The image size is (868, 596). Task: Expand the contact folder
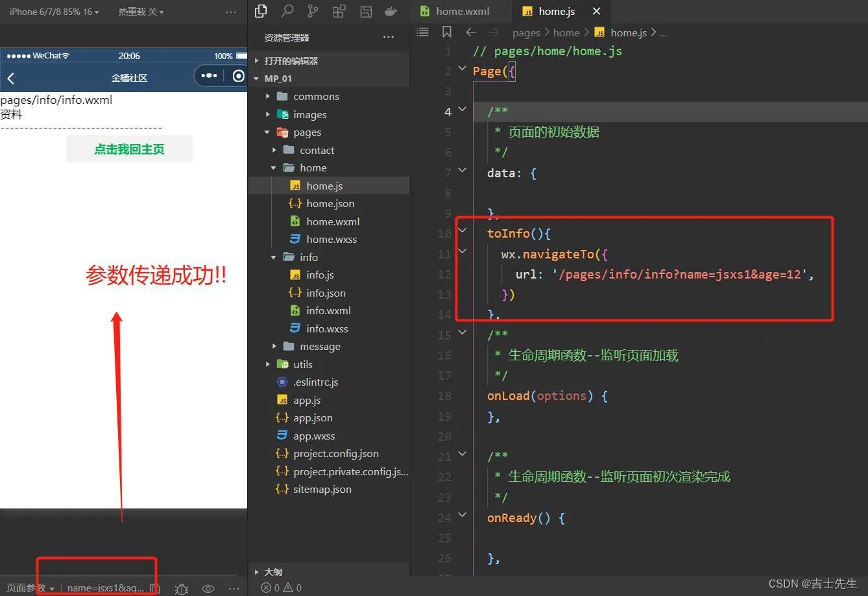tap(329, 150)
